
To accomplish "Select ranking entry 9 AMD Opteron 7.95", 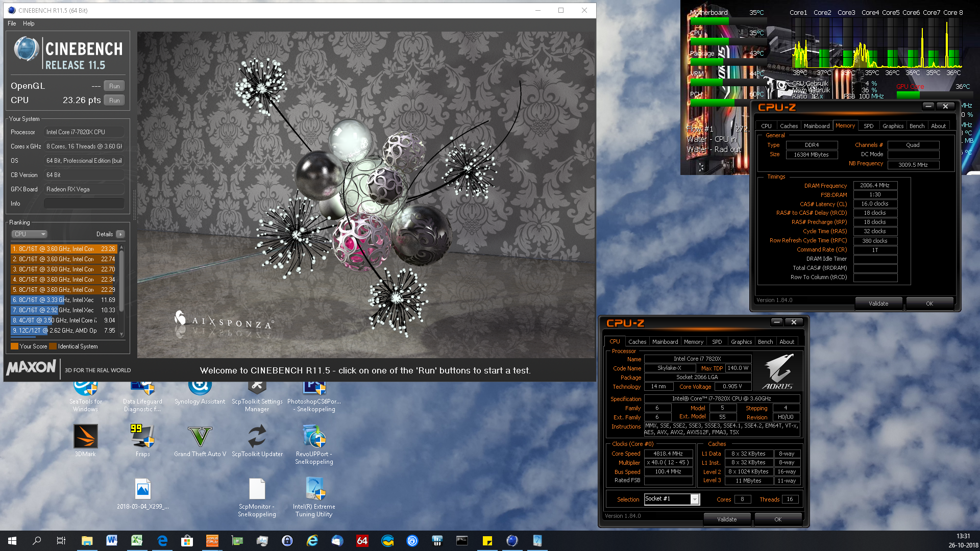I will point(64,331).
